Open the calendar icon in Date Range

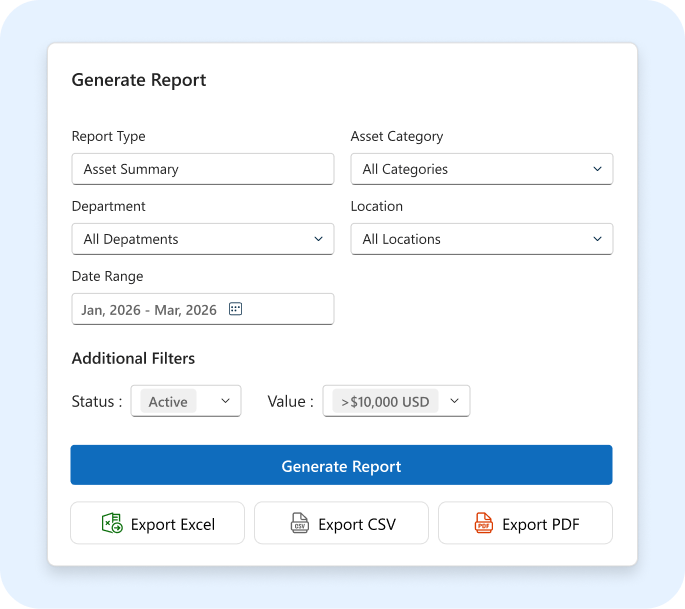(x=235, y=309)
